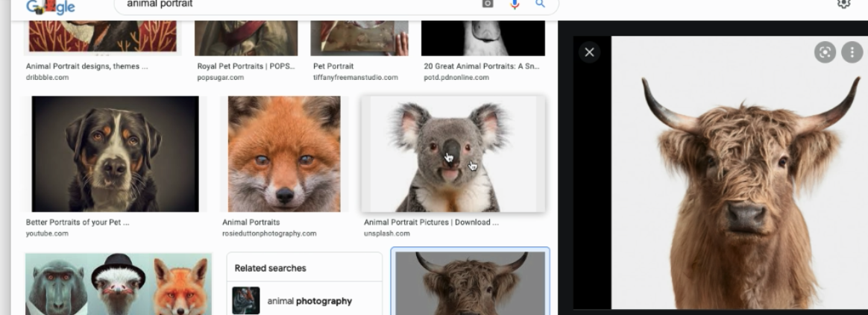Select the highland cow thumbnail in the results
Viewport: 868px width, 315px height.
(x=470, y=283)
